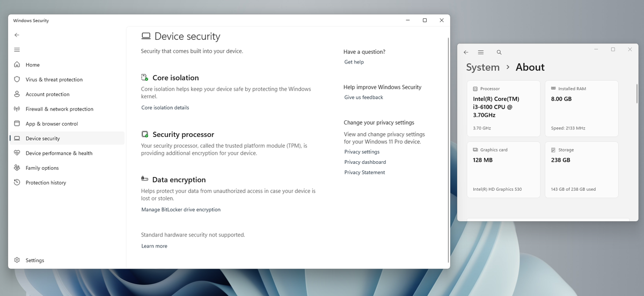Image resolution: width=644 pixels, height=296 pixels.
Task: Click the Device performance & health heart icon
Action: (x=17, y=153)
